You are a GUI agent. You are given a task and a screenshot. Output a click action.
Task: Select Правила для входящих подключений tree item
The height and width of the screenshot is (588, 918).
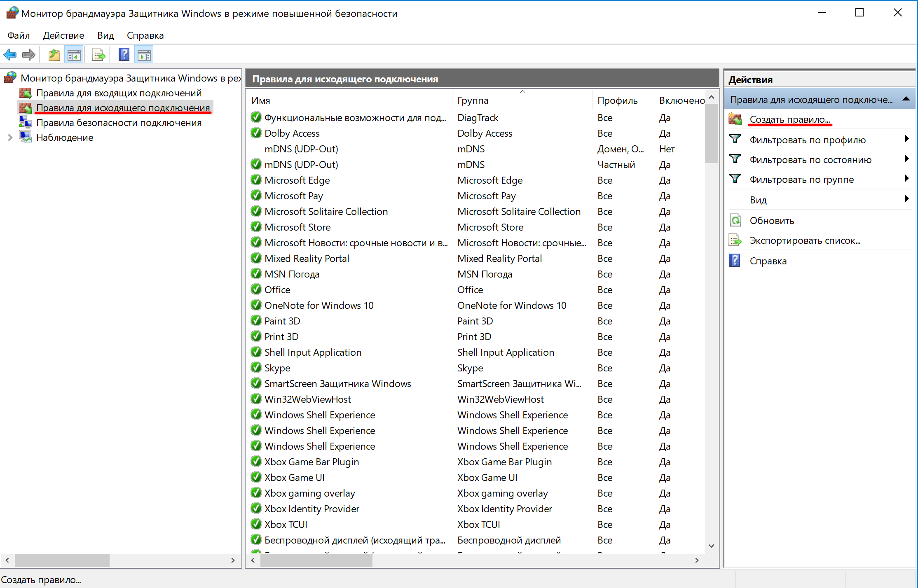[119, 93]
